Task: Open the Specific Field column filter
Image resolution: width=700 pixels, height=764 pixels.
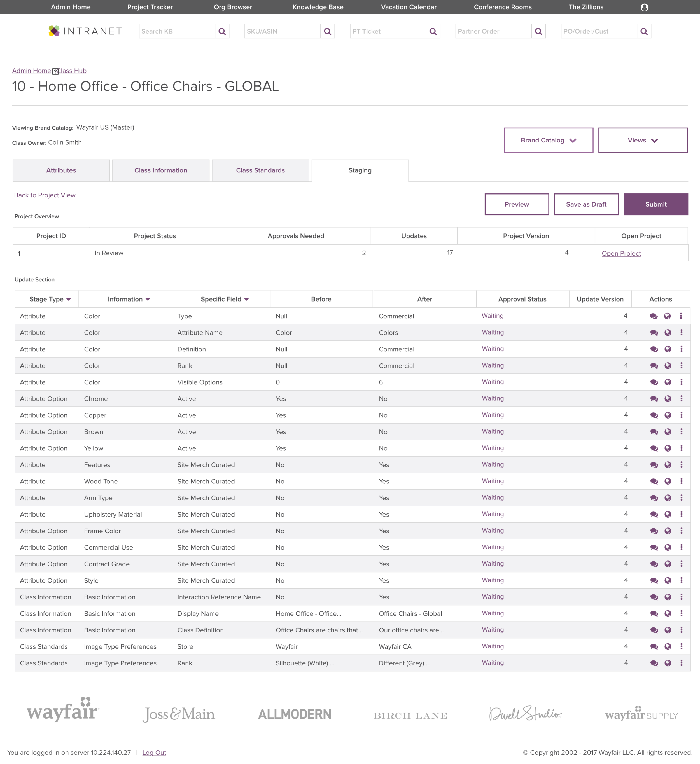Action: coord(246,299)
